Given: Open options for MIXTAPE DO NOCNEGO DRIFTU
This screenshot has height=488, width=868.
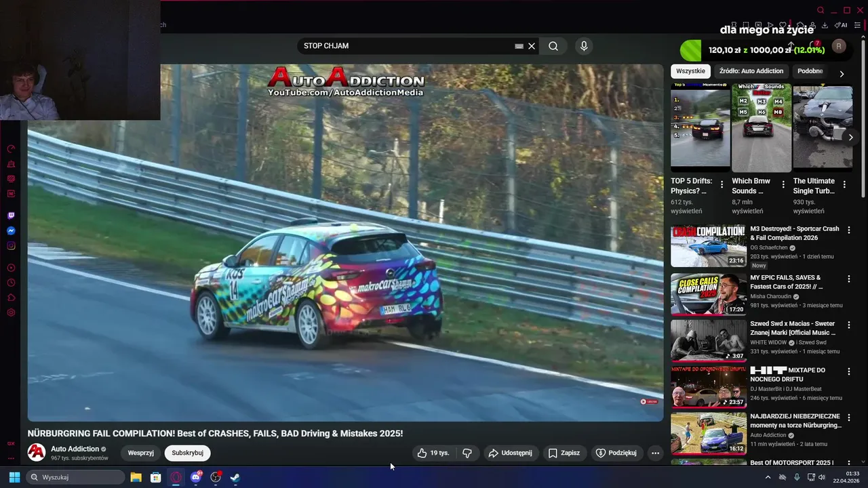Looking at the screenshot, I should point(848,371).
